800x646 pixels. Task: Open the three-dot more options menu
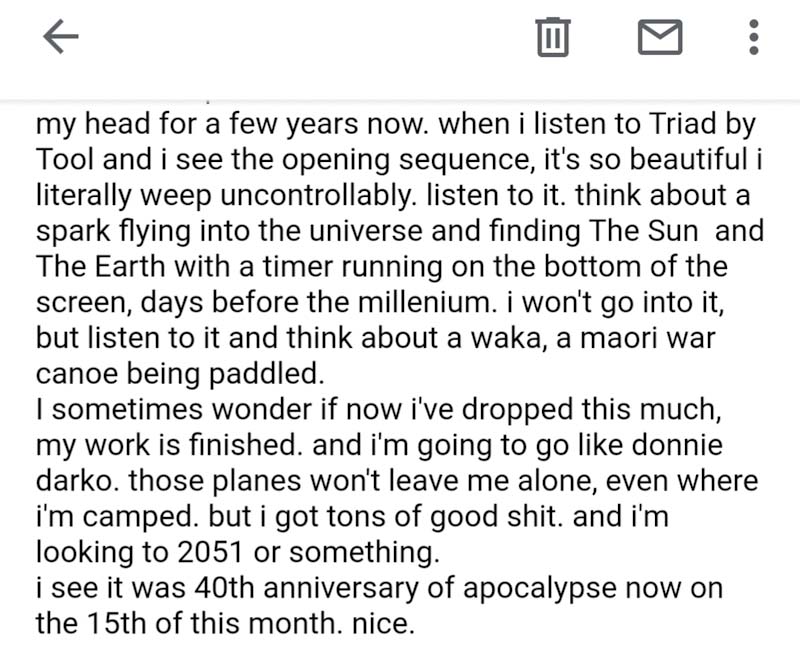tap(754, 38)
